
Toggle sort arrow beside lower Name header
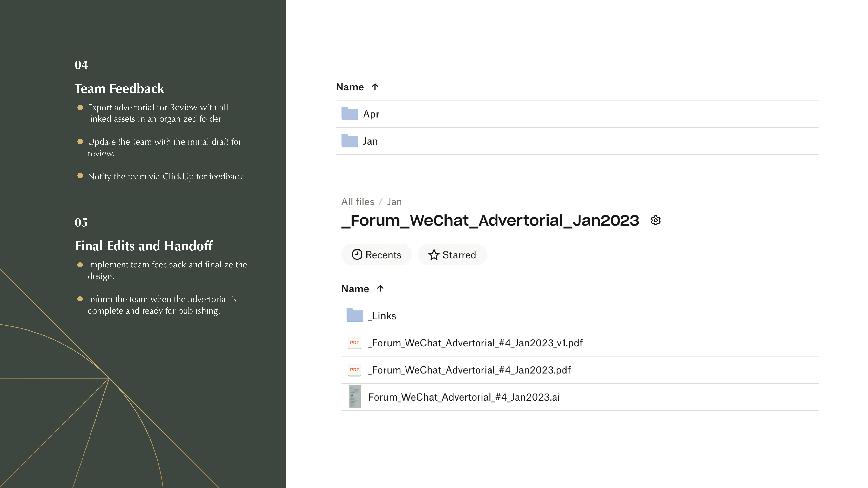click(x=380, y=289)
